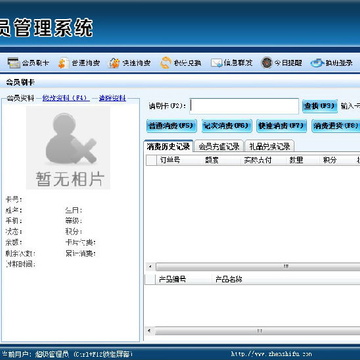Click the 卡号 label in member info
The height and width of the screenshot is (360, 360).
14,200
